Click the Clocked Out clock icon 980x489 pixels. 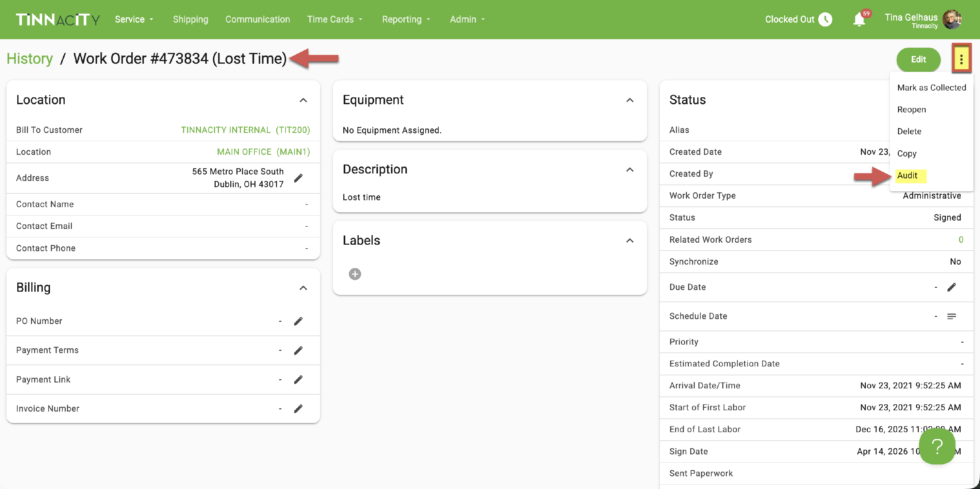point(825,19)
